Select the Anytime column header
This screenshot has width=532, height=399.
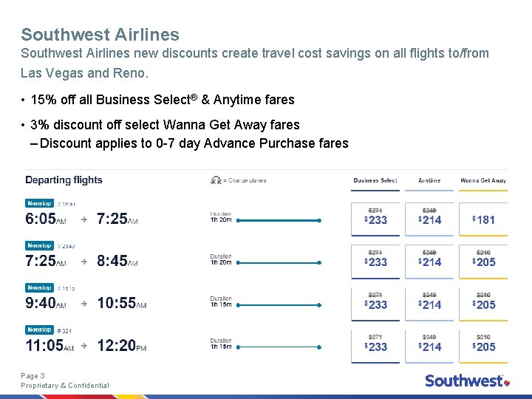pos(429,180)
